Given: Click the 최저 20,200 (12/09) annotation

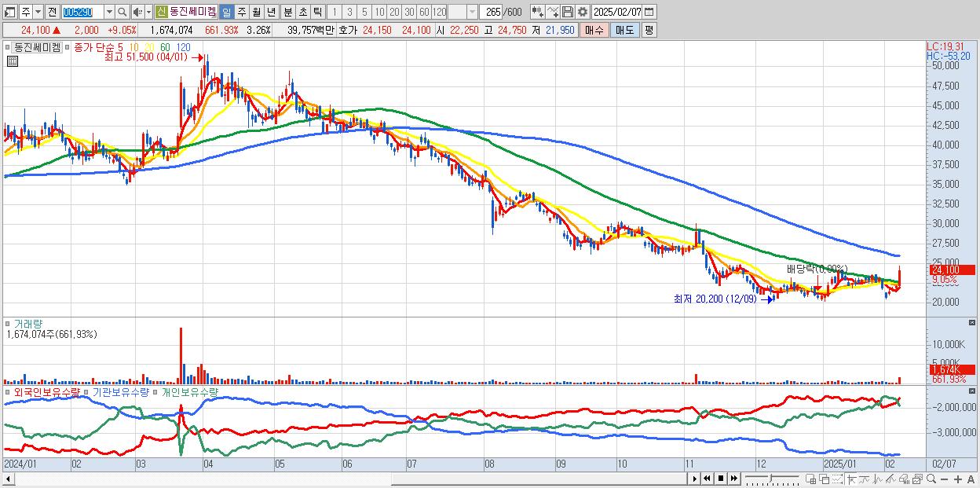Looking at the screenshot, I should coord(715,299).
